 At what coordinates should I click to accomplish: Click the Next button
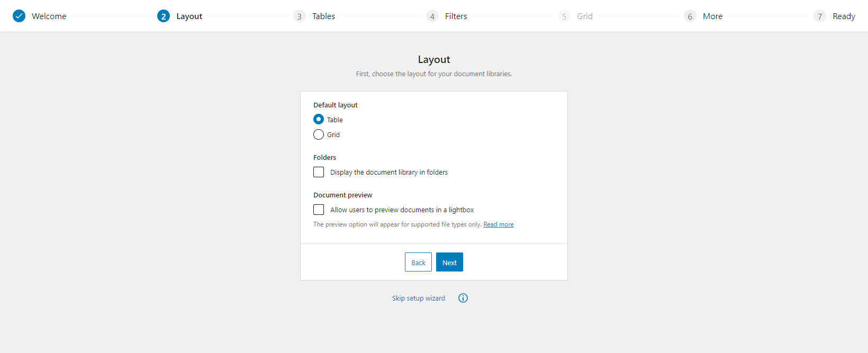pos(449,262)
